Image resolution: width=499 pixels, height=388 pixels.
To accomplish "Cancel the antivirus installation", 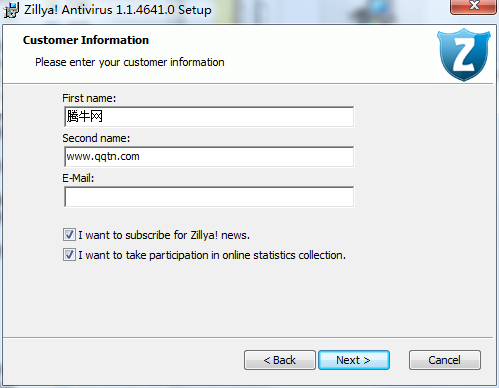I will point(445,360).
